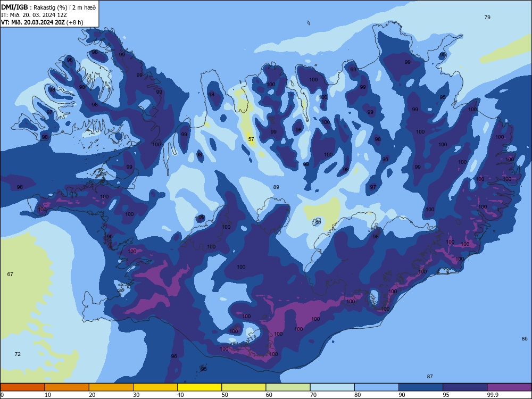Viewport: 532px width, 399px height.
Task: Click the '57' humidity value on the map
Action: click(x=251, y=139)
